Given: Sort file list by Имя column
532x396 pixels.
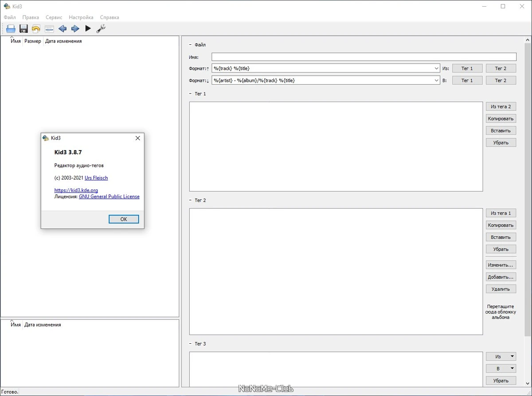Looking at the screenshot, I should (16, 41).
